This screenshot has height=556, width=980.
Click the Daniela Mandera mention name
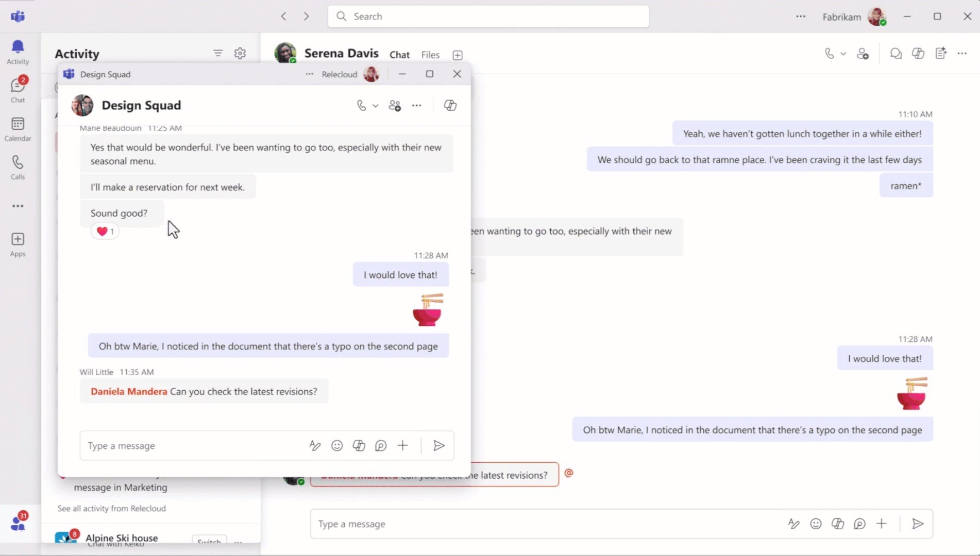(129, 392)
